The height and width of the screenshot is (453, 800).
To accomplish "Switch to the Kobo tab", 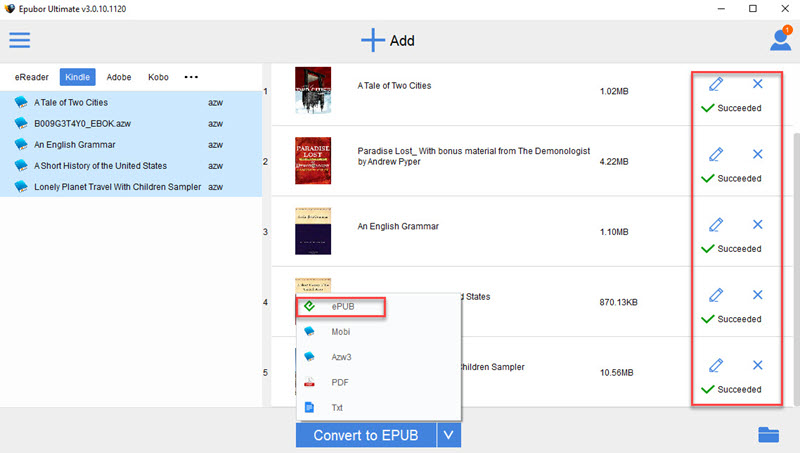I will click(158, 77).
